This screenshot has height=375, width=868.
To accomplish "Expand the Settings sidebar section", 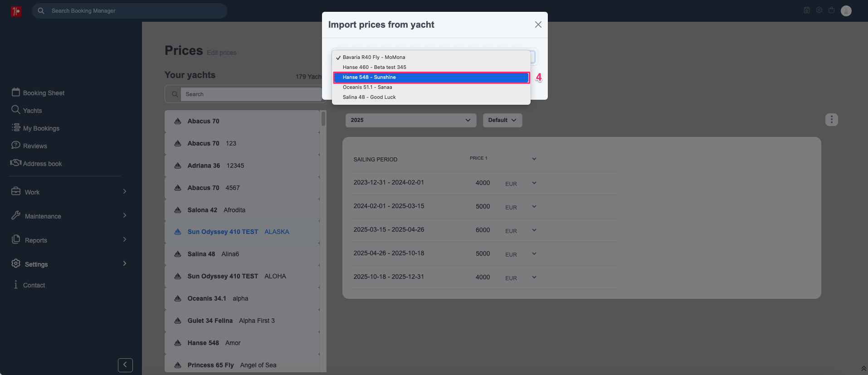I will (124, 263).
